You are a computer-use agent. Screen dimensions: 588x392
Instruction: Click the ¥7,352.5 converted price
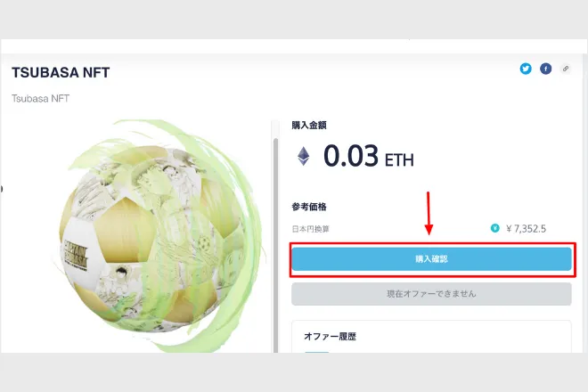(x=526, y=228)
